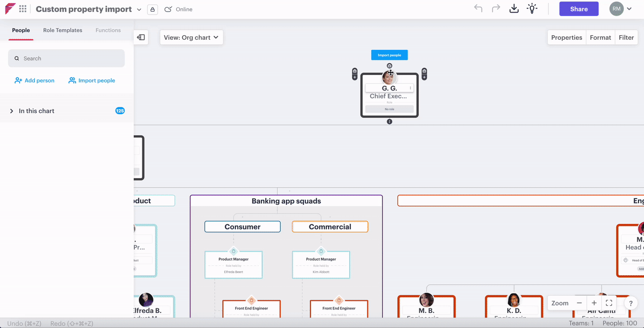The image size is (644, 328).
Task: Collapse the left sidebar panel
Action: 141,37
